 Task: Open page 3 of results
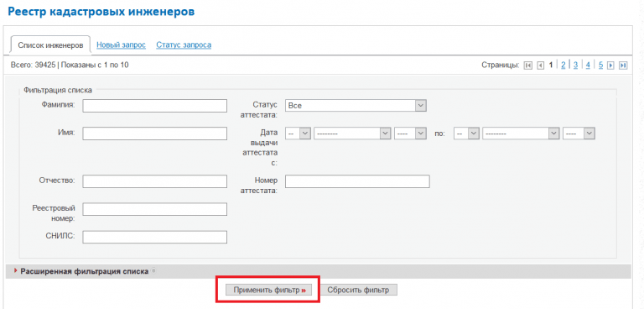click(x=576, y=65)
